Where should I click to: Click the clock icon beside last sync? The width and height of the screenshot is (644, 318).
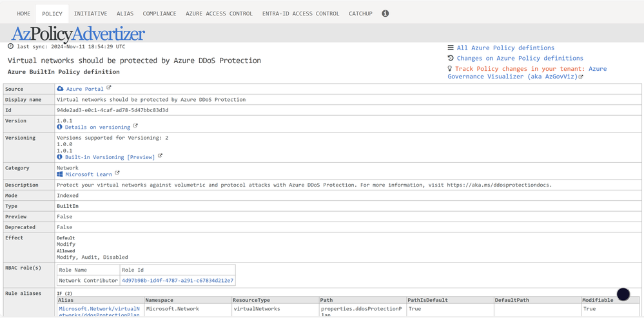click(11, 46)
